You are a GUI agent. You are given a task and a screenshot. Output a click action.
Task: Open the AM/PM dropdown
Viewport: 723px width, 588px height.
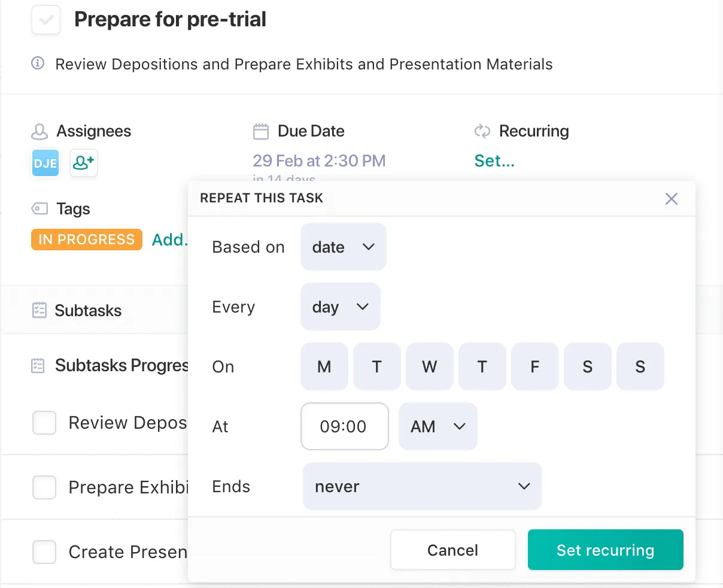438,426
